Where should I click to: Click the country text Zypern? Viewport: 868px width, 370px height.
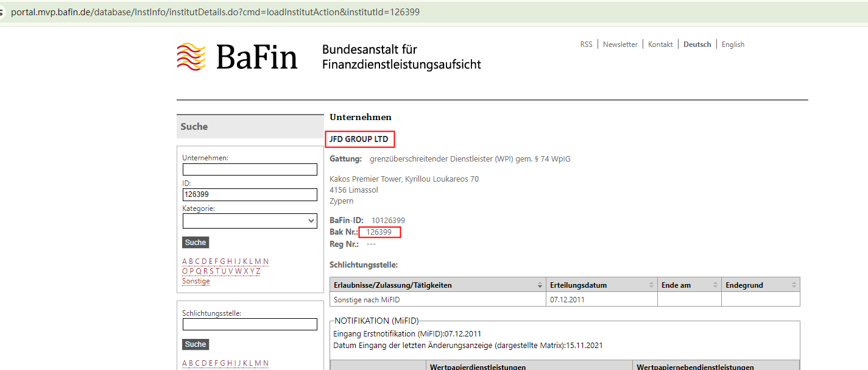click(x=341, y=201)
